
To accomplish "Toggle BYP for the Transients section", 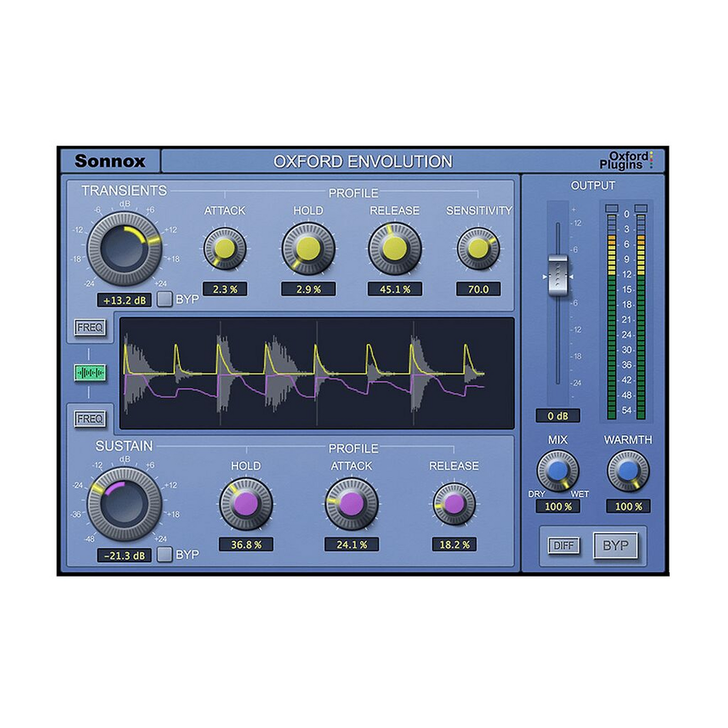I will pyautogui.click(x=163, y=299).
